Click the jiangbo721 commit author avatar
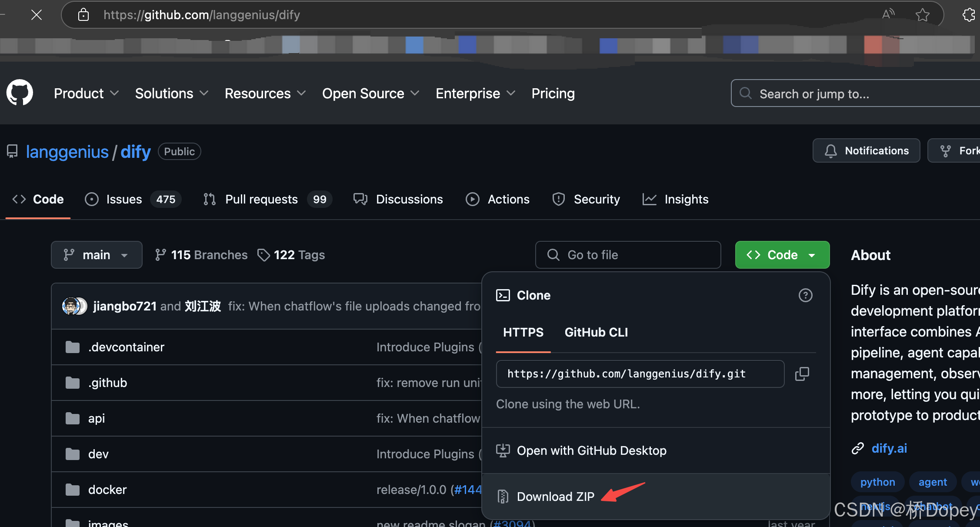Viewport: 980px width, 527px height. pos(71,306)
